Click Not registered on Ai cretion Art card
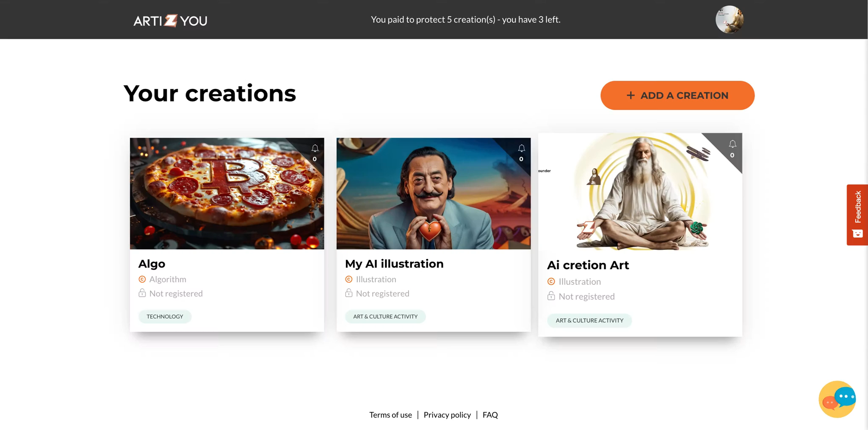Screen dimensions: 868x430 [x=587, y=296]
